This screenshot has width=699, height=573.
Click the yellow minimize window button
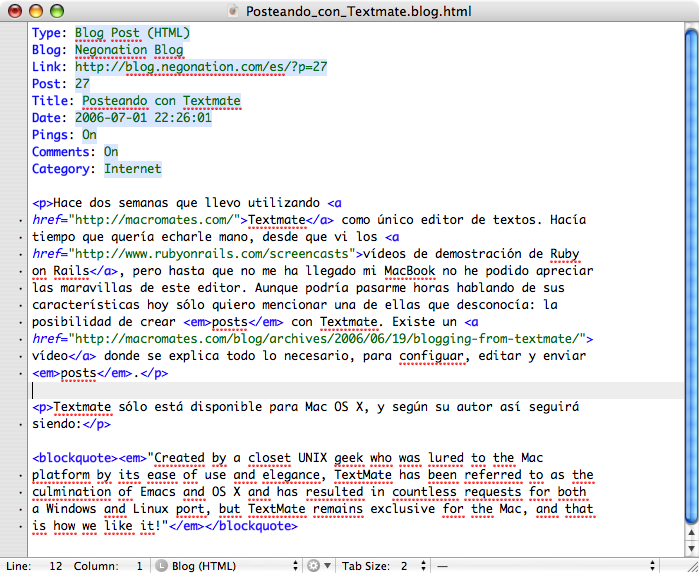point(36,11)
